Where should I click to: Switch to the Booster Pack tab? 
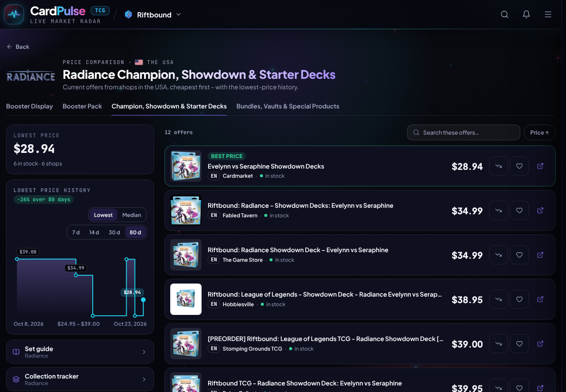[x=82, y=106]
